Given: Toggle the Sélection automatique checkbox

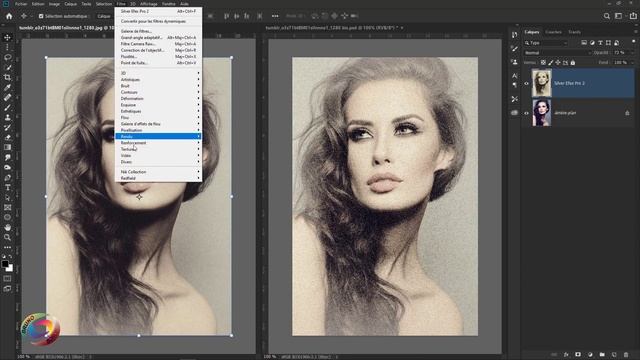Looking at the screenshot, I should click(x=41, y=16).
